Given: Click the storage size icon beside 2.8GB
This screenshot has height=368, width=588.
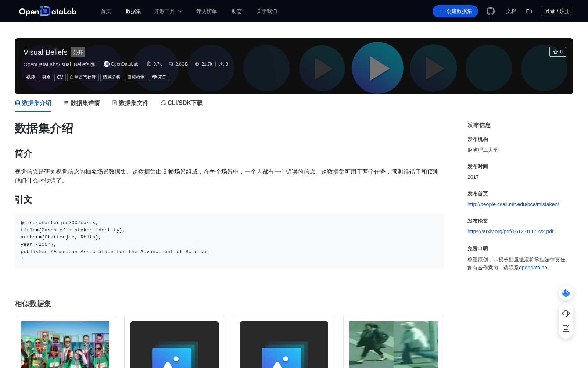Looking at the screenshot, I should point(171,64).
